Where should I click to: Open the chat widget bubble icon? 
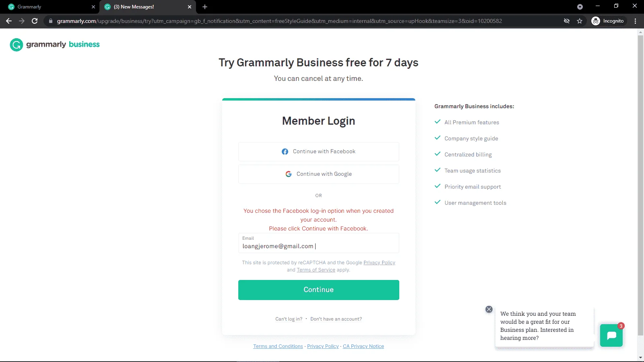point(611,335)
